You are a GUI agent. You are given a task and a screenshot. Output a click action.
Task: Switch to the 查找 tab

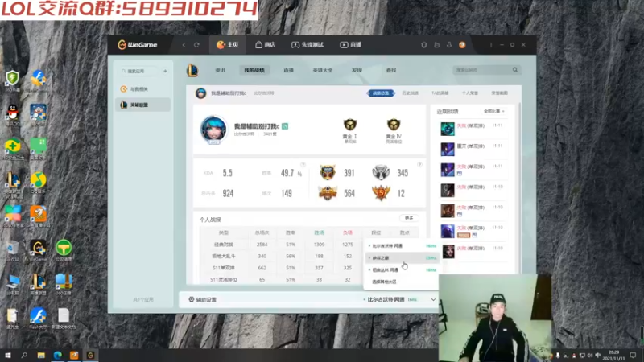391,70
